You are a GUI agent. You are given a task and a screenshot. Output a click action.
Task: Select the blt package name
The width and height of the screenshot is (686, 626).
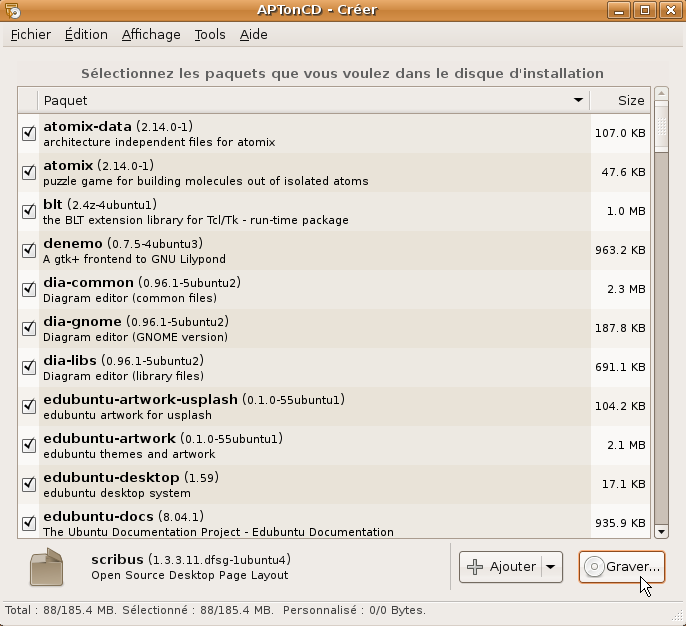52,204
